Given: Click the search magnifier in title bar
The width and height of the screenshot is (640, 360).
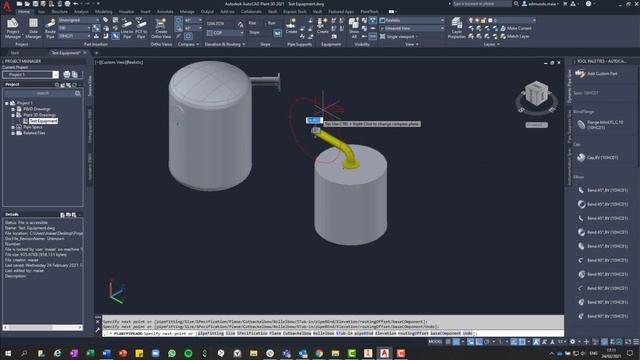Looking at the screenshot, I should pyautogui.click(x=516, y=4).
